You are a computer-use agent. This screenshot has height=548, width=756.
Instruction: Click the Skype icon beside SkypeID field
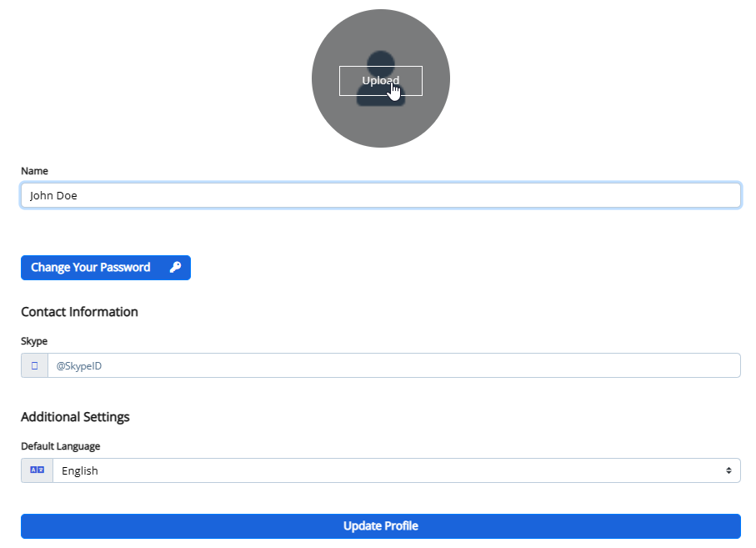point(34,365)
